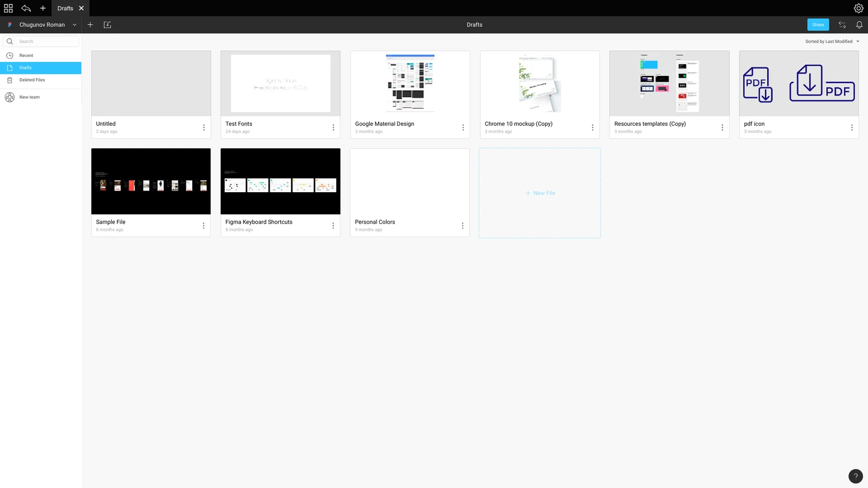Viewport: 868px width, 488px height.
Task: Click the New File placeholder tile
Action: pos(540,193)
